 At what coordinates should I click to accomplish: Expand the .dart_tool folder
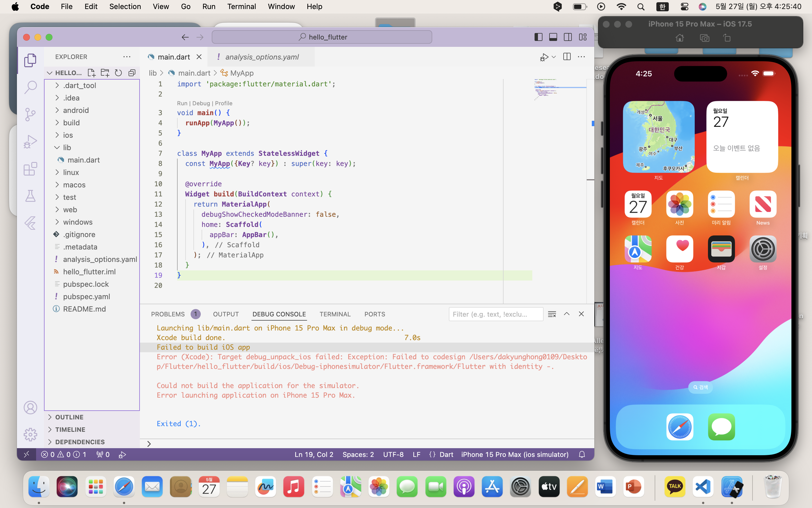click(92, 85)
